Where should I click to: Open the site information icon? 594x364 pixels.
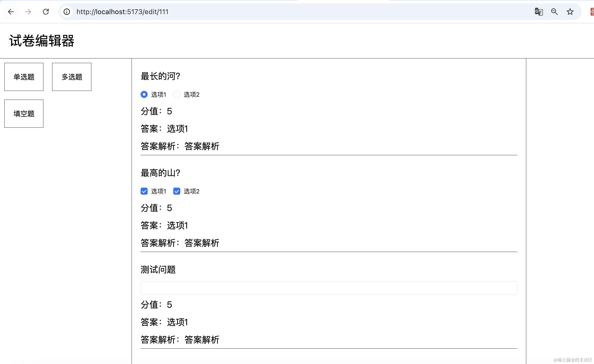[x=67, y=12]
